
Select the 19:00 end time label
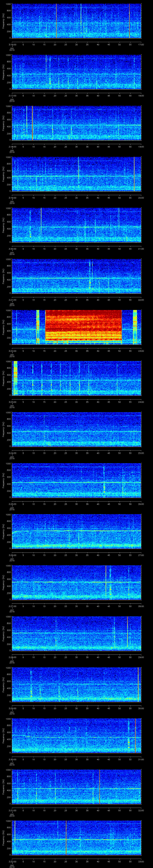tap(141, 147)
